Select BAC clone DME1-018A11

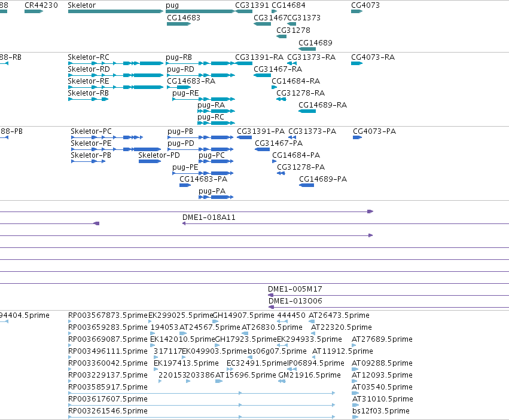[209, 217]
